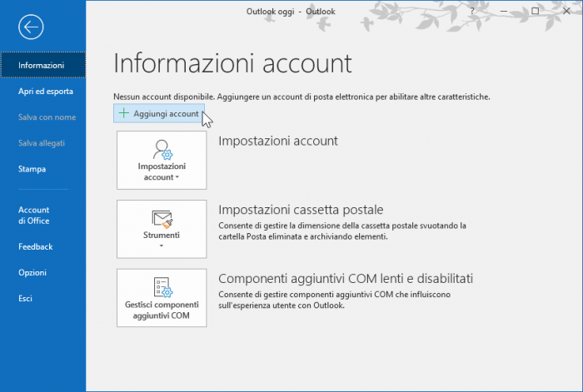Screen dimensions: 583x392
Task: Click the Informazioni account heading
Action: point(232,63)
